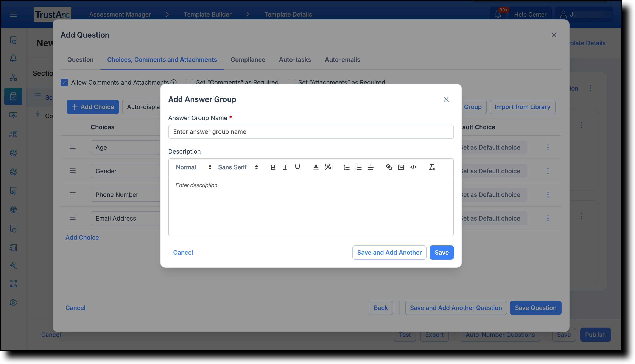635x364 pixels.
Task: Click the Publish button in background page
Action: click(x=595, y=335)
